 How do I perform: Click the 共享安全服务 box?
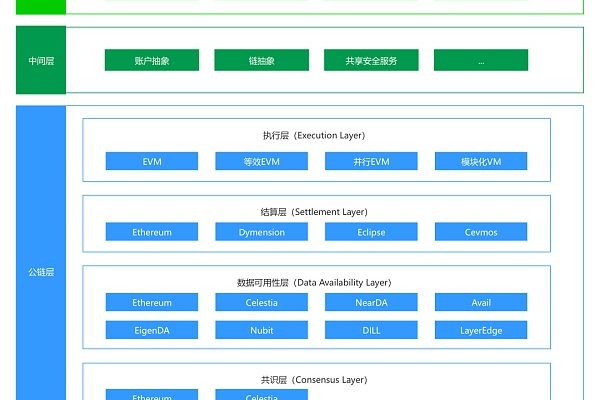click(371, 60)
